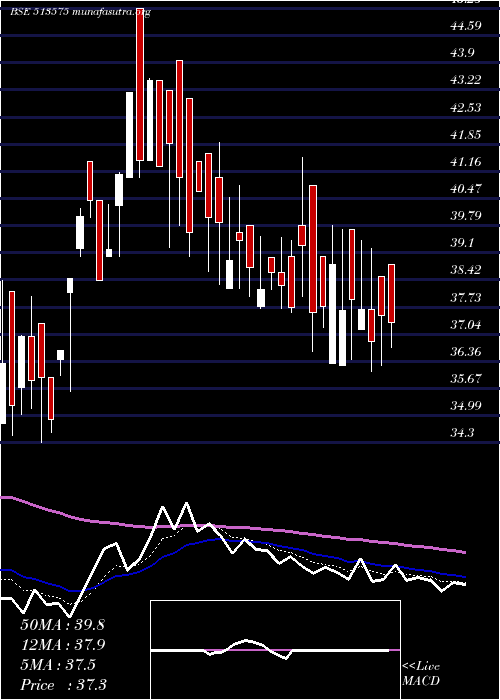The image size is (500, 700).
Task: Click the 34.99 price axis label
Action: point(466,406)
